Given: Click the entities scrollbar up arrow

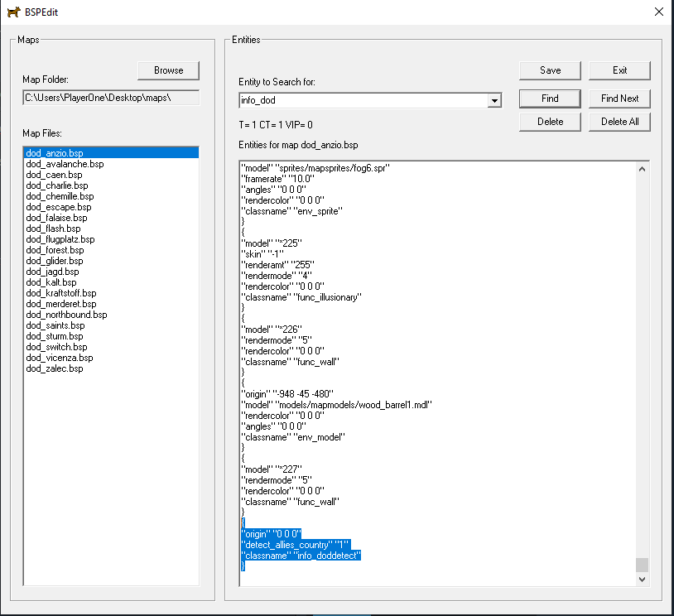Looking at the screenshot, I should tap(642, 170).
